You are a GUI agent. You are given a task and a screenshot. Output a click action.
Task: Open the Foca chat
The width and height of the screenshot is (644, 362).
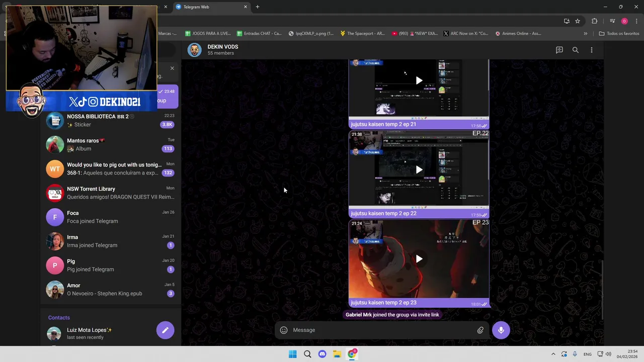point(111,217)
